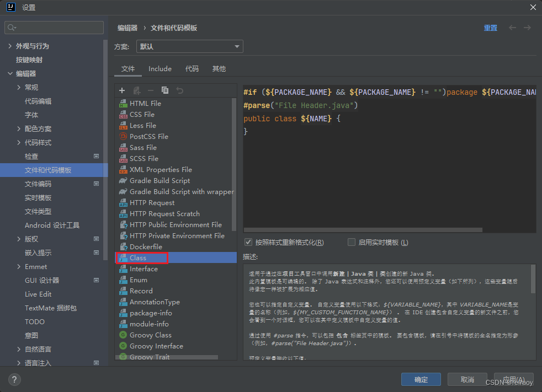Remove selected template using the minus icon
The image size is (542, 392).
coord(150,90)
